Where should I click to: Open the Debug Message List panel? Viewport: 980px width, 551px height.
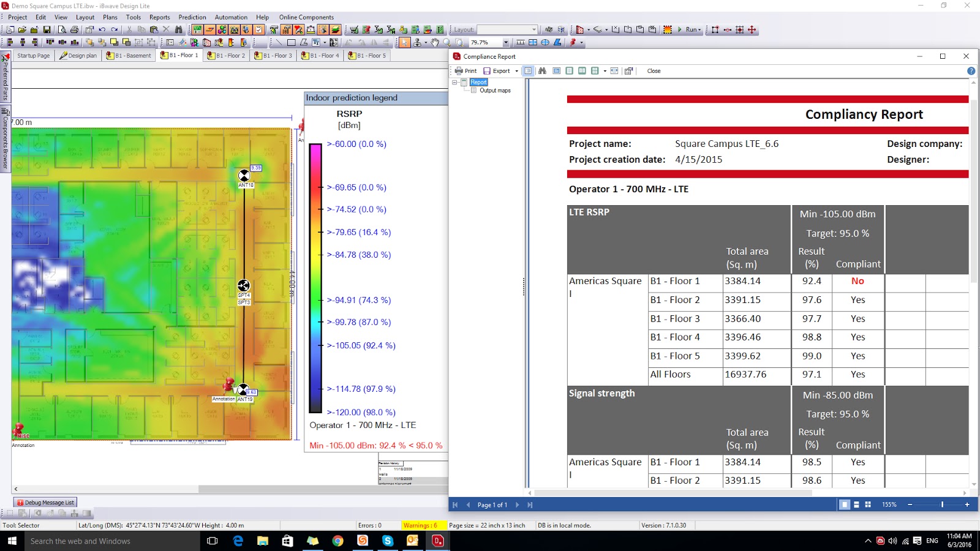point(45,503)
